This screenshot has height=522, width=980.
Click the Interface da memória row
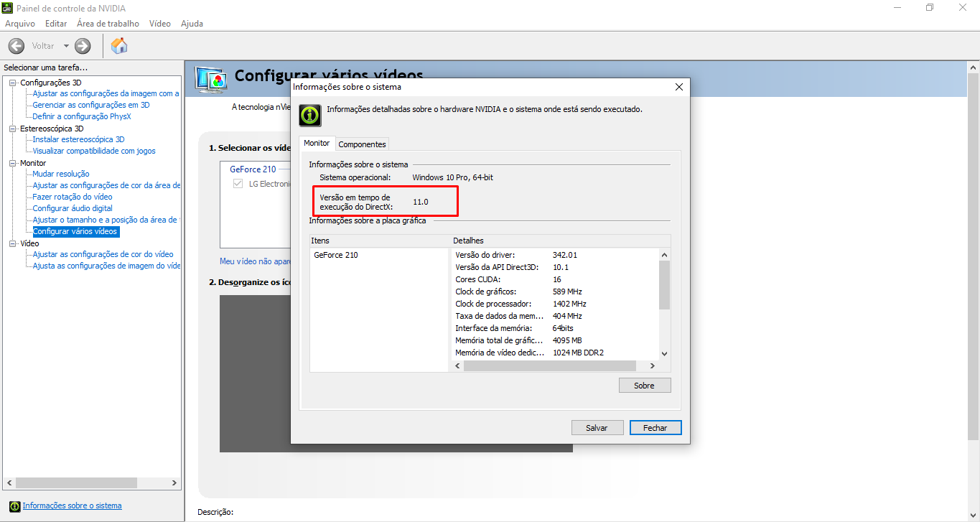[x=555, y=328]
